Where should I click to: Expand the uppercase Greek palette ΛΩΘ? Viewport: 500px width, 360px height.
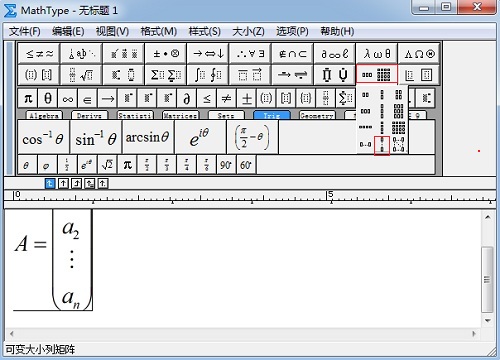[x=419, y=53]
